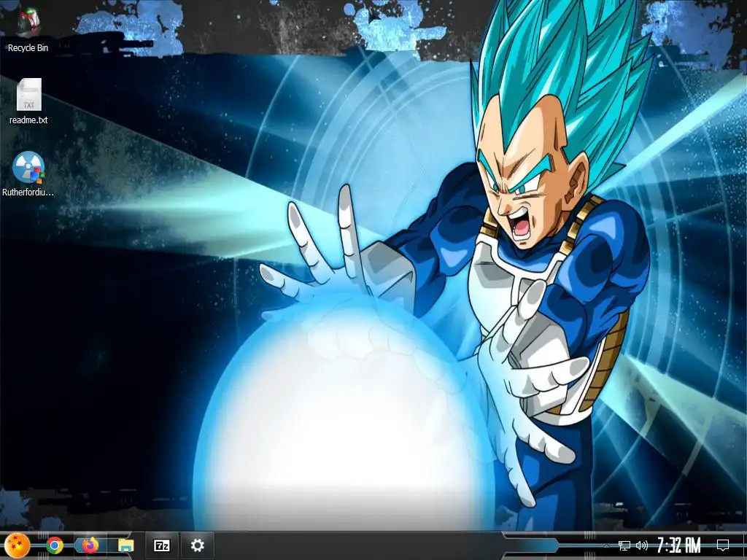Launch Google Chrome from the taskbar
The height and width of the screenshot is (560, 747).
coord(55,545)
